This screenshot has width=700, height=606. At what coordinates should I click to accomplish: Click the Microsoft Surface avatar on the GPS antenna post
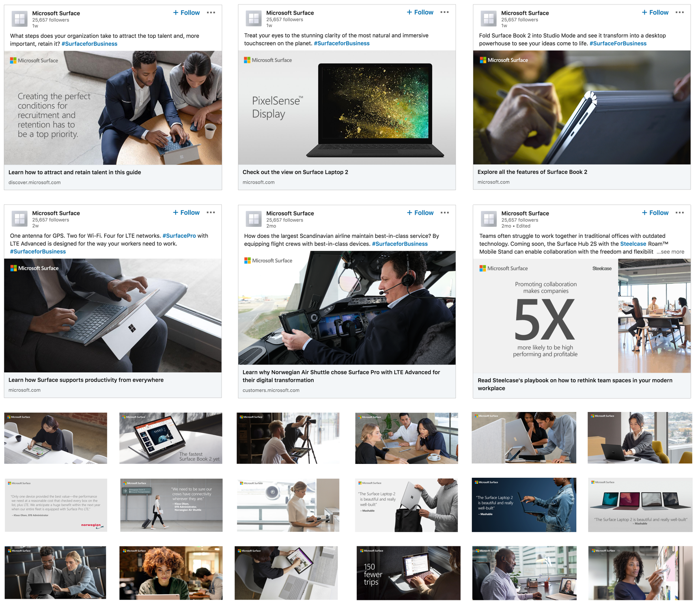point(19,219)
